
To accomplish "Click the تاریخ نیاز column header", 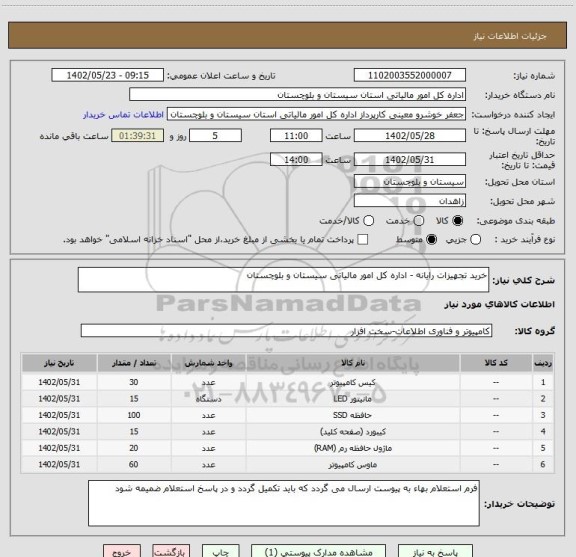I will pos(59,363).
